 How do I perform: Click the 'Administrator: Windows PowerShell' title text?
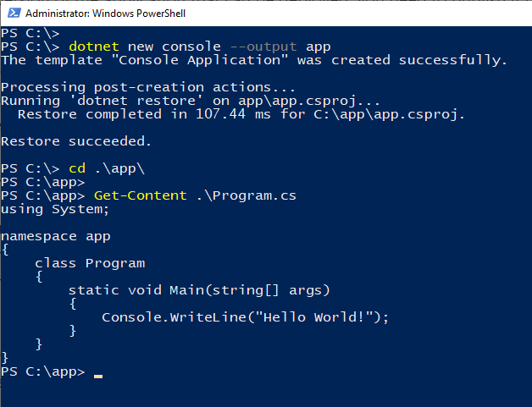click(105, 14)
